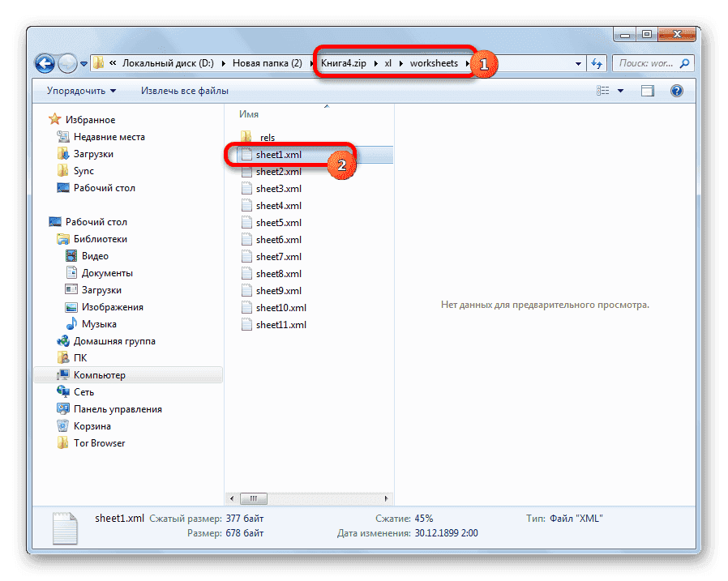Click the Refresh button beside address bar
728x581 pixels.
click(597, 63)
